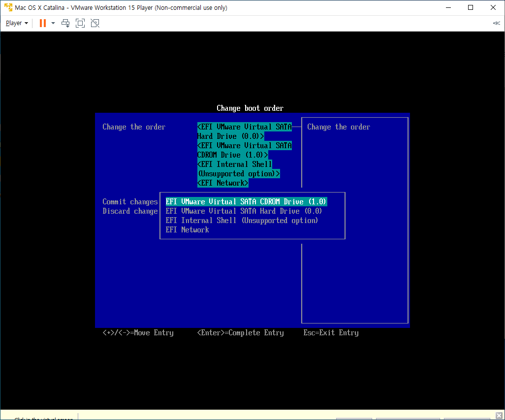Screen dimensions: 505x420
Task: Close the VMware Player window
Action: click(x=493, y=7)
